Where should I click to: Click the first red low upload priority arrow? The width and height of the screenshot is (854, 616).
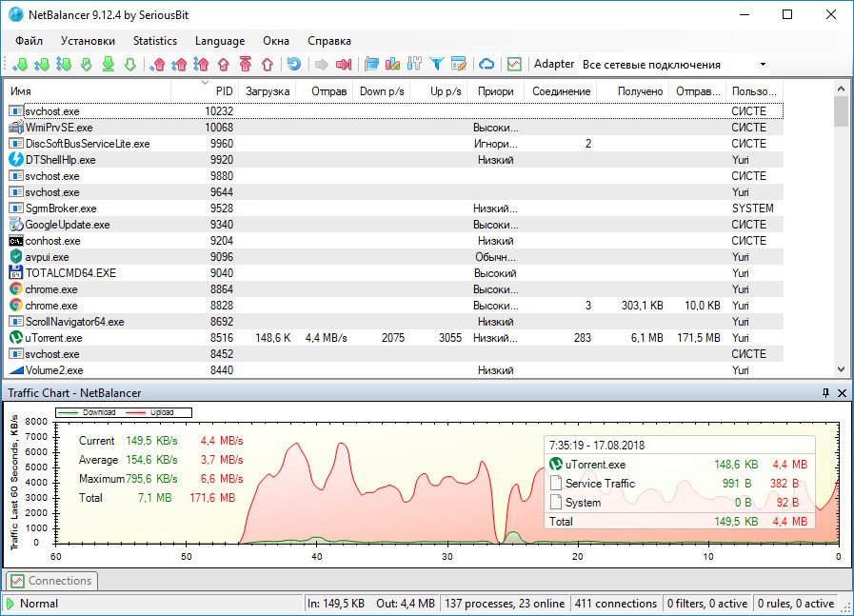point(158,65)
